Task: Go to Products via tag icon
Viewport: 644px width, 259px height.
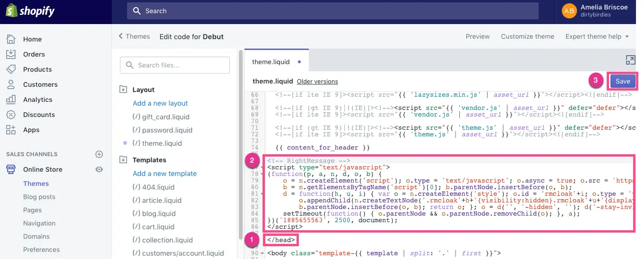Action: pyautogui.click(x=11, y=69)
